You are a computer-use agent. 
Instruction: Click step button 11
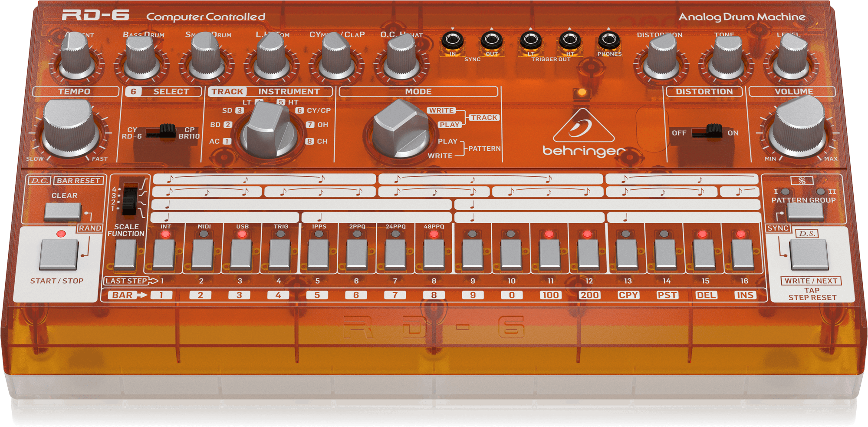pos(550,254)
